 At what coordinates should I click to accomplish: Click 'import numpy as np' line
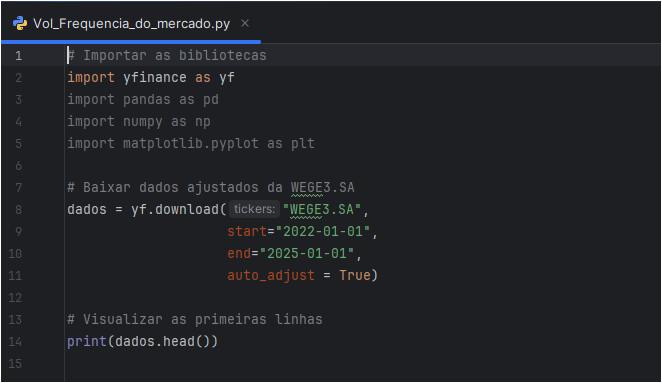point(139,122)
